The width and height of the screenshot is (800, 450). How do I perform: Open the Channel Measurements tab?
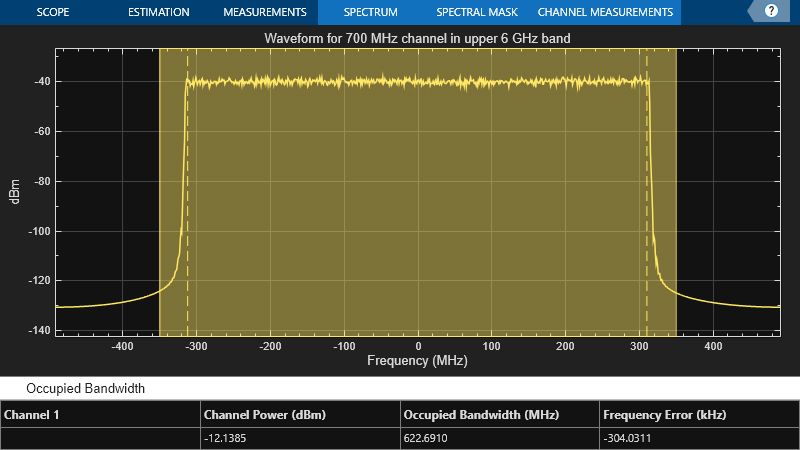pyautogui.click(x=605, y=13)
